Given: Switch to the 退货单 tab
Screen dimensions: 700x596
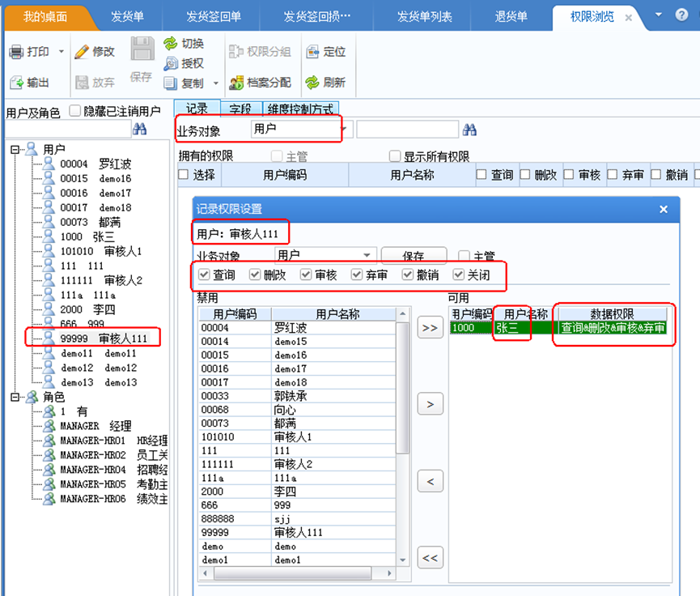Looking at the screenshot, I should pos(511,17).
